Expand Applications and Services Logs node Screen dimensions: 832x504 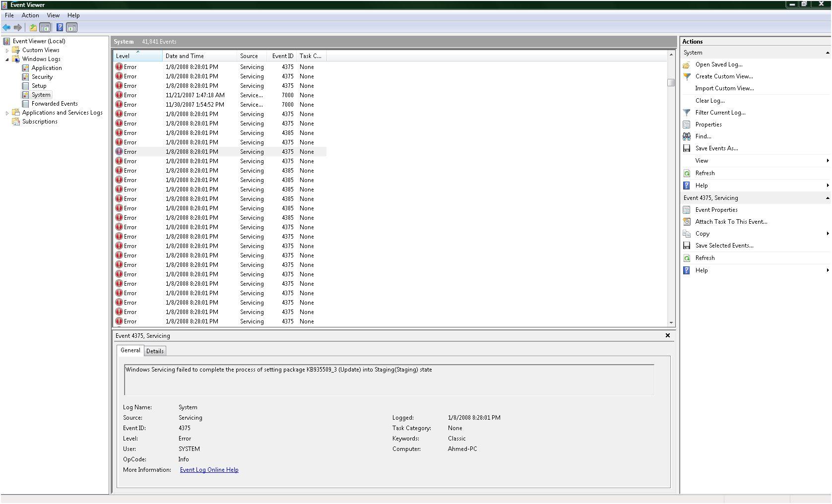[7, 113]
